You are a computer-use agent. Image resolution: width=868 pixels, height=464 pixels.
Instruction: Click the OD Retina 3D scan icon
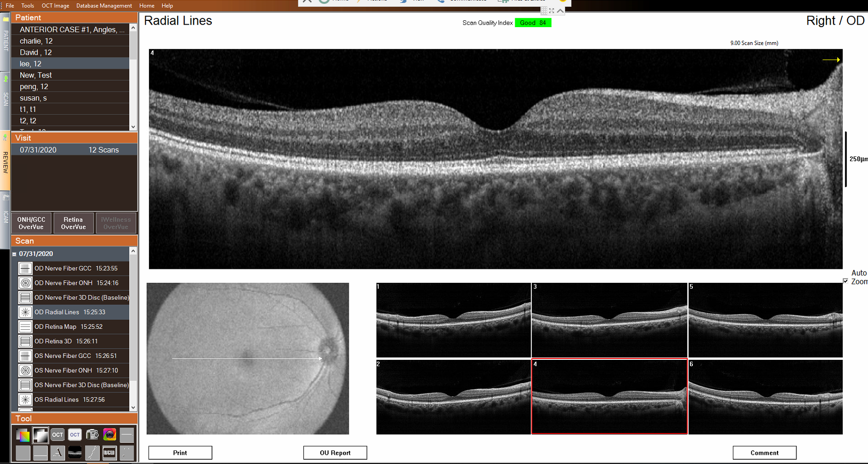(25, 341)
